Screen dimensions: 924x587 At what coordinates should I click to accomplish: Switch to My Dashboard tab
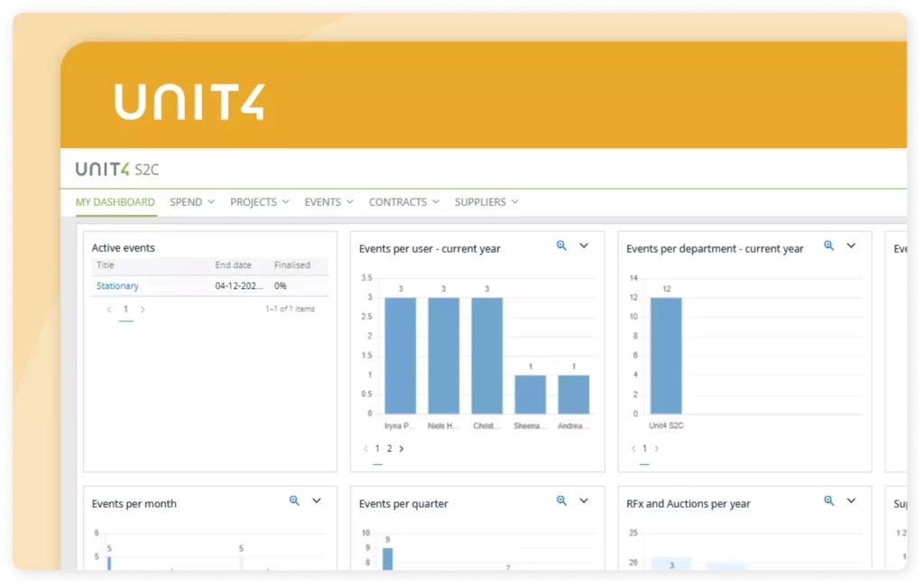pyautogui.click(x=115, y=201)
